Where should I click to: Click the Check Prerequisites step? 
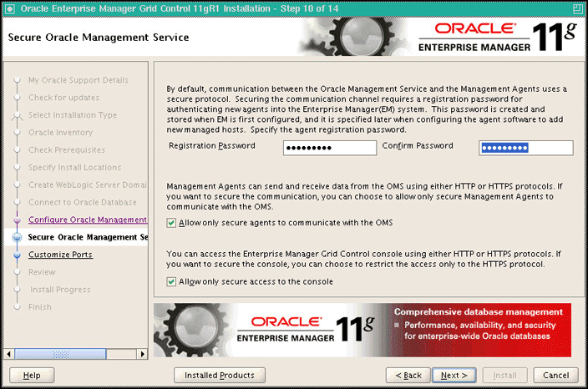(x=67, y=150)
